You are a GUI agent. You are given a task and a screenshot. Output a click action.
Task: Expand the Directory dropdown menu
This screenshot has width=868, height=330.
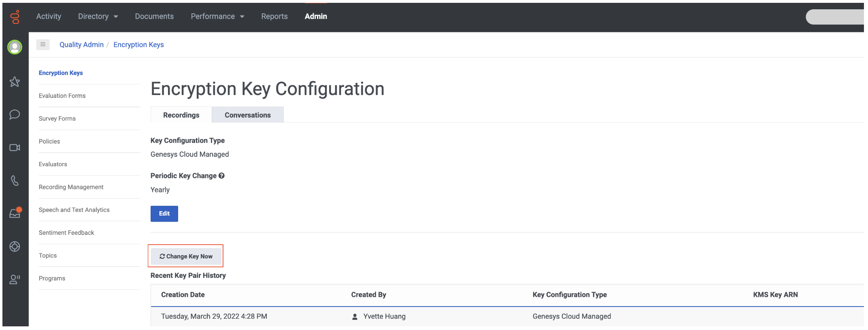[98, 16]
